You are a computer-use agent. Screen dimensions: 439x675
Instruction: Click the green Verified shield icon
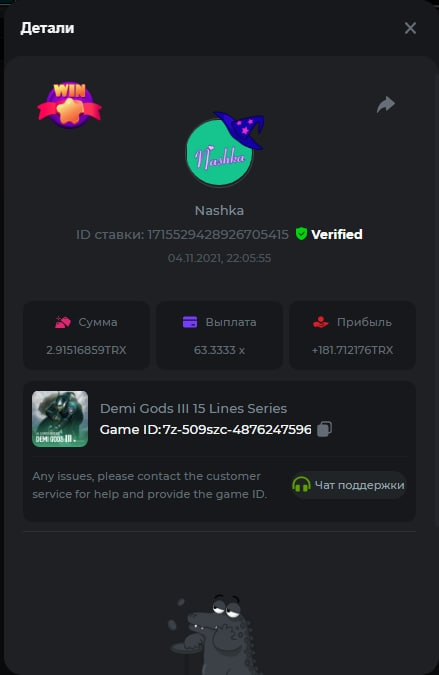click(x=301, y=234)
